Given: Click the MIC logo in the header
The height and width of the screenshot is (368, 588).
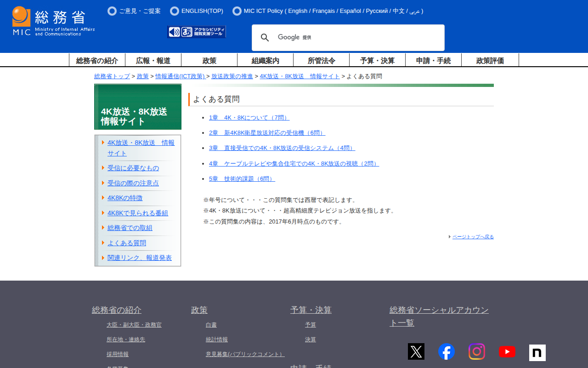Looking at the screenshot, I should (x=53, y=21).
